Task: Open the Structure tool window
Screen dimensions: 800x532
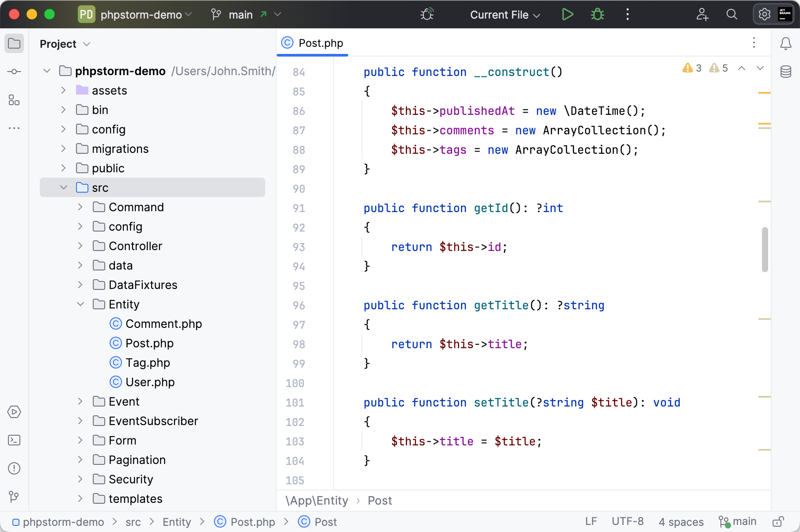Action: click(x=14, y=100)
